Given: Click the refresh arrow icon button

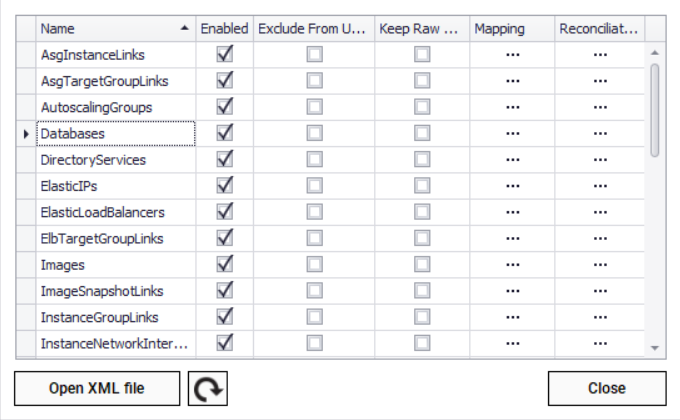Looking at the screenshot, I should (207, 389).
